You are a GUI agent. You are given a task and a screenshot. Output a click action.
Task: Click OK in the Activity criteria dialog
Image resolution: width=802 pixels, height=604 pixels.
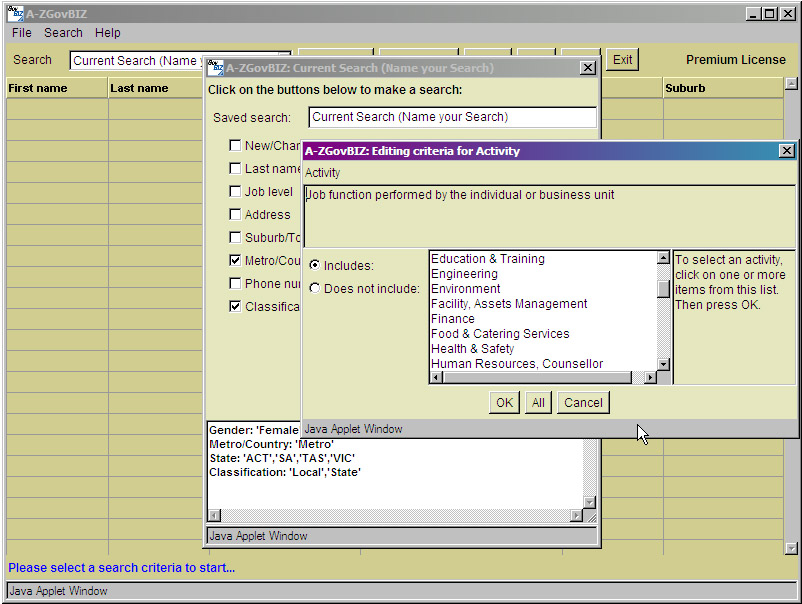(504, 402)
